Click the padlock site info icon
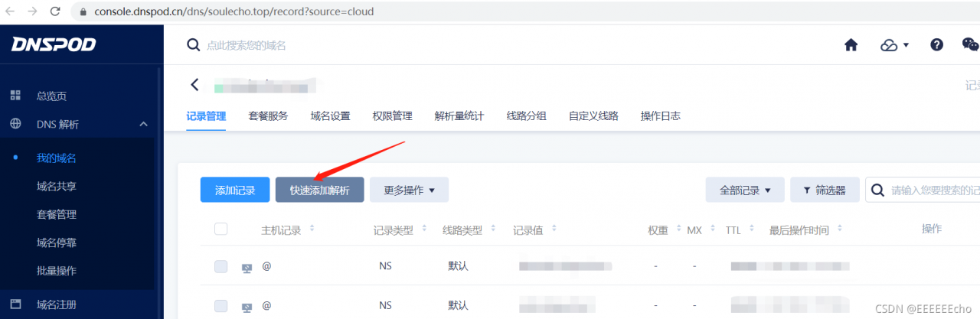 84,12
